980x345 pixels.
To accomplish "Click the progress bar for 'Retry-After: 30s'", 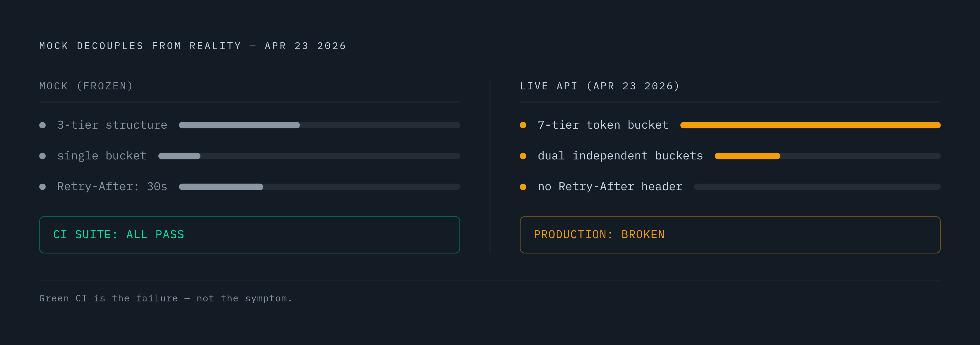I will click(x=320, y=187).
